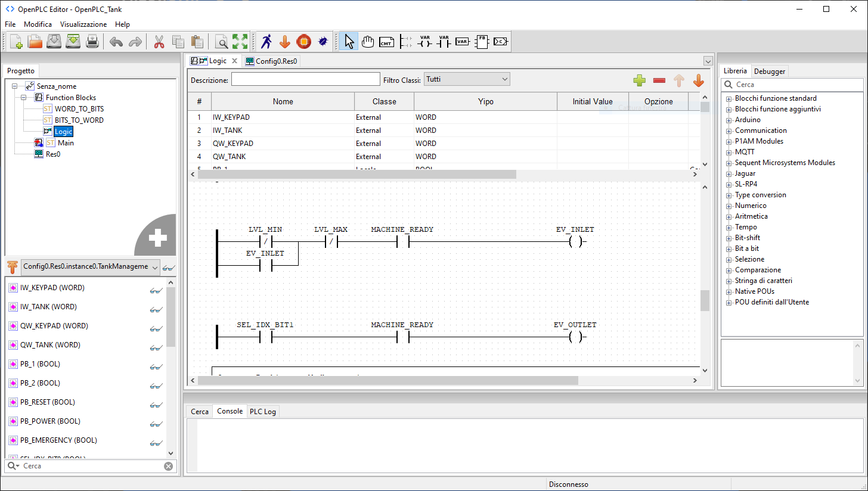
Task: Open the Filtro Classi dropdown
Action: 467,79
